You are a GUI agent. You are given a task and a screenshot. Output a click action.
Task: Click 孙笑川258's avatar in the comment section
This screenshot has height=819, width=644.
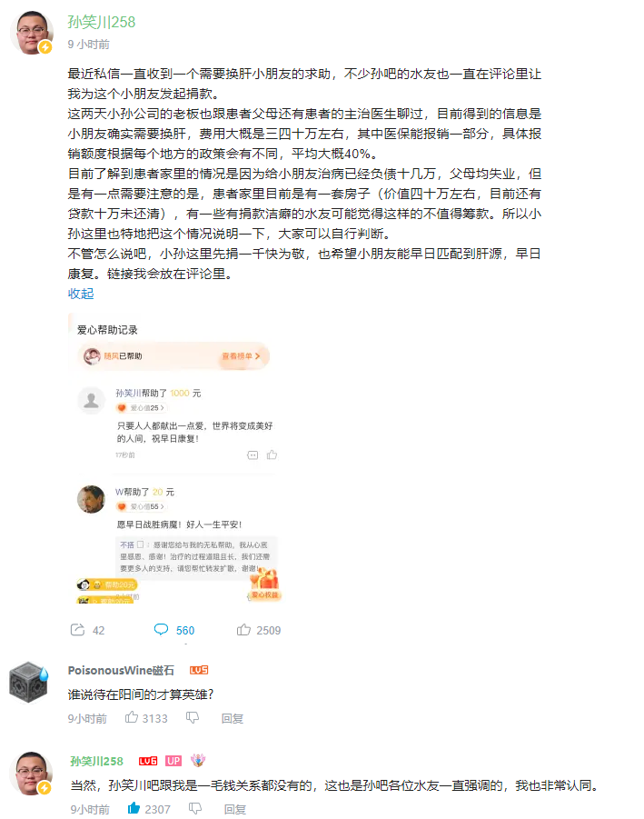(31, 773)
